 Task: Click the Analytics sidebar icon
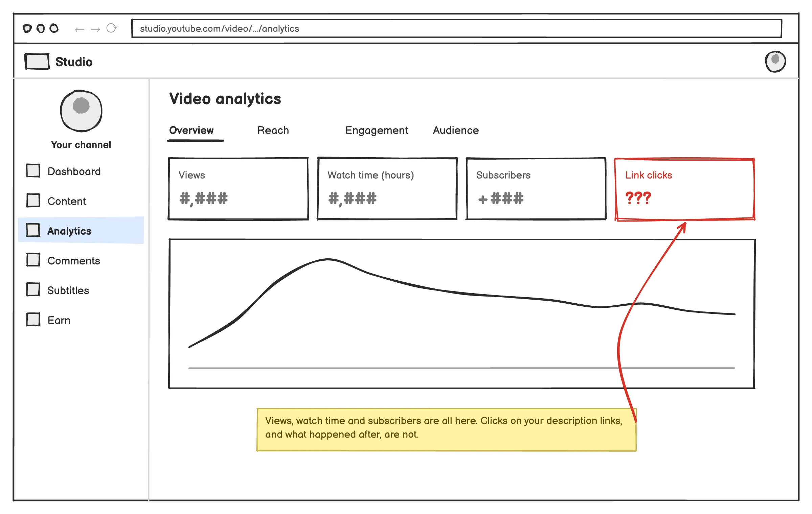point(33,230)
